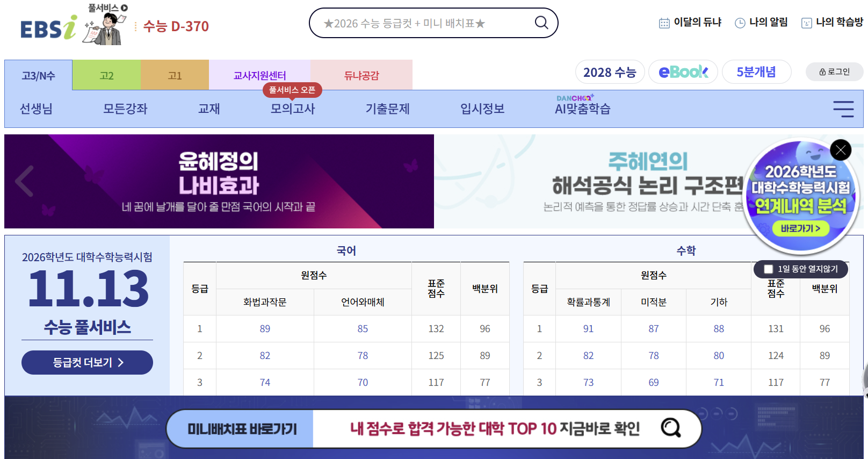
Task: Click the search magnifier icon
Action: pos(541,23)
